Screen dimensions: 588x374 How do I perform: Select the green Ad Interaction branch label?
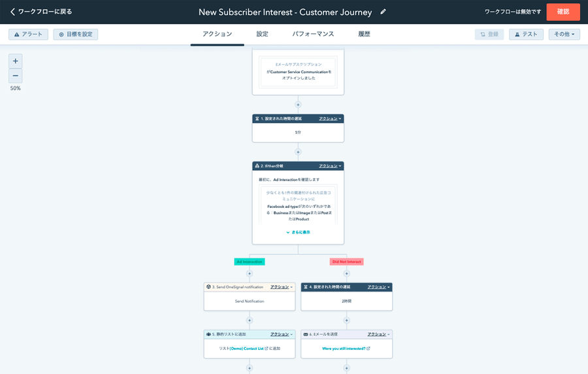(x=249, y=262)
